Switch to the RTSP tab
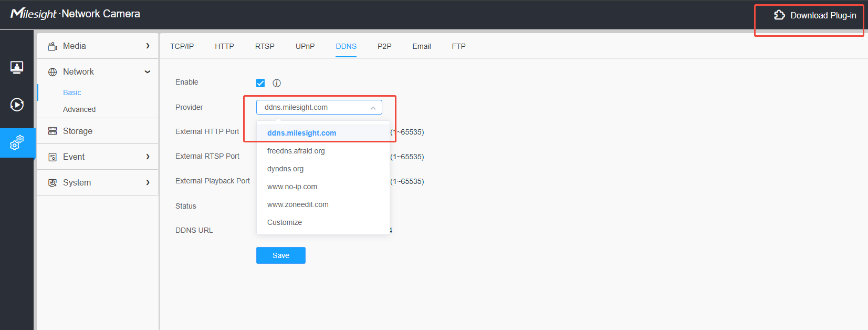Viewport: 868px width, 330px height. click(x=265, y=46)
